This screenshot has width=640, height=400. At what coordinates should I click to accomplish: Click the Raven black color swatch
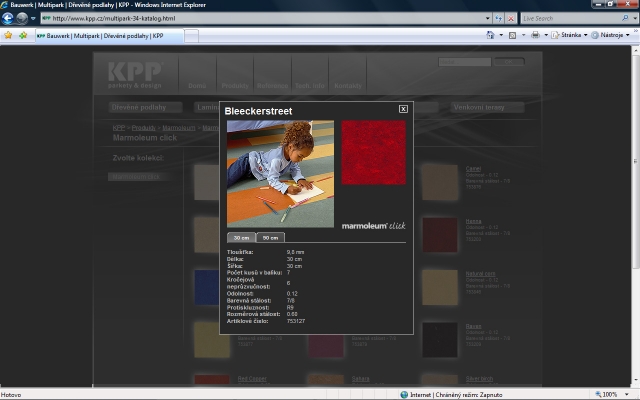(440, 340)
